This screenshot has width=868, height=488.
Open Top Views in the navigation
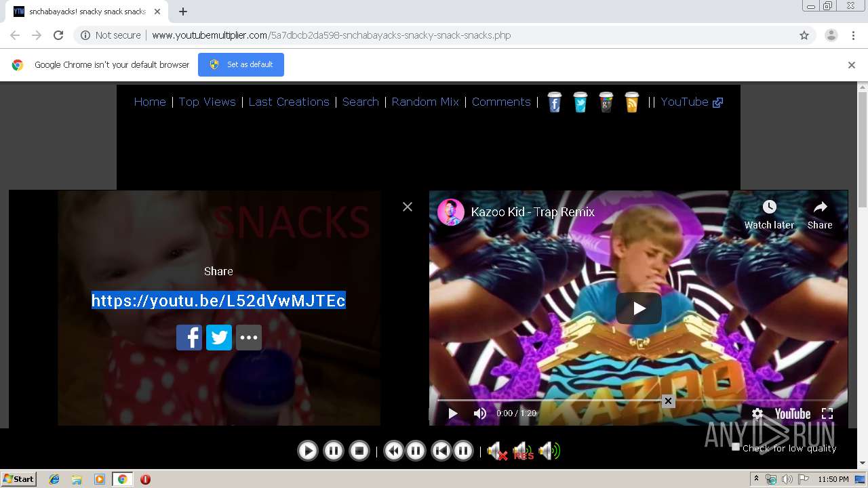(208, 102)
